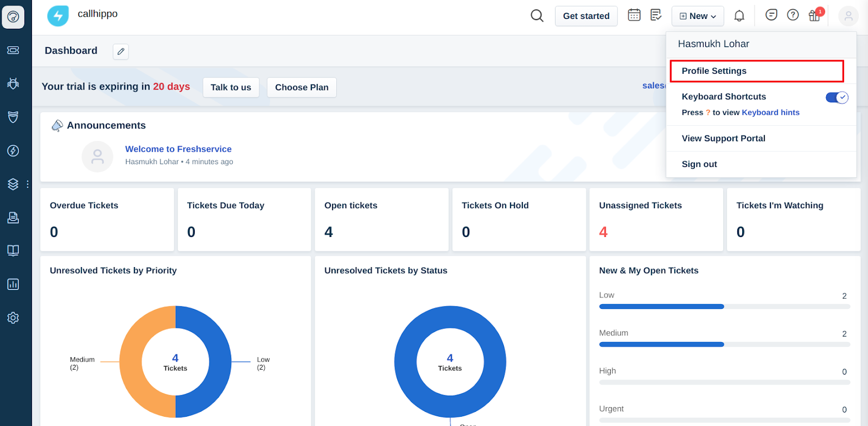The image size is (868, 426).
Task: Open the Tickets Due Today card
Action: coord(244,220)
